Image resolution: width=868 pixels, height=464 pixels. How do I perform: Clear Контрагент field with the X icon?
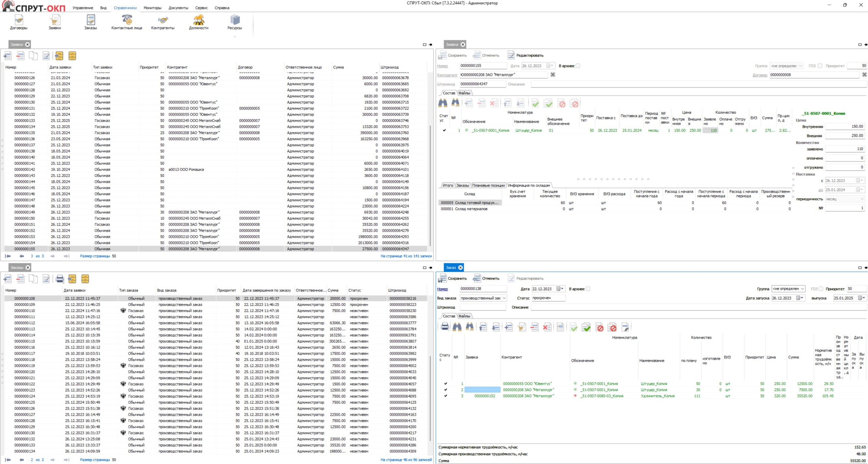tap(553, 75)
